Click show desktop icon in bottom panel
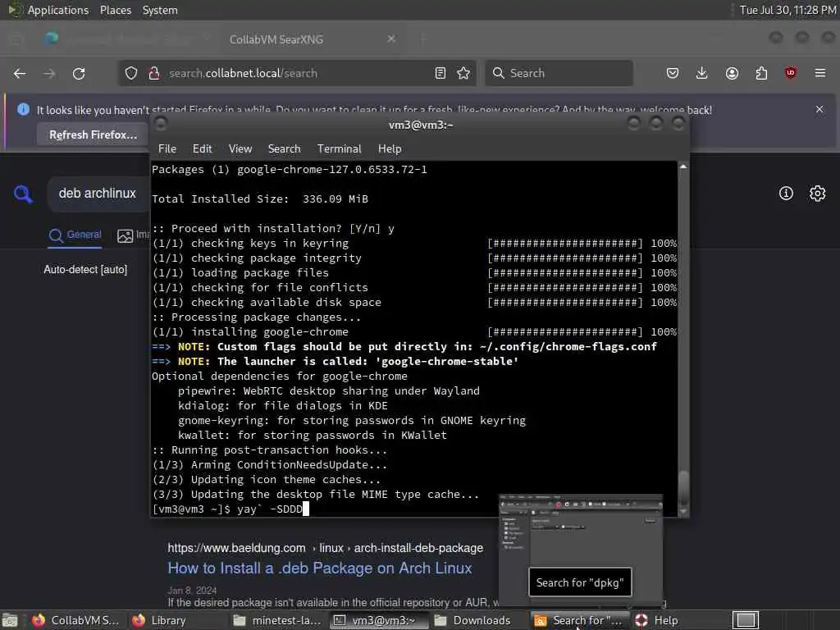This screenshot has width=840, height=630. point(10,620)
